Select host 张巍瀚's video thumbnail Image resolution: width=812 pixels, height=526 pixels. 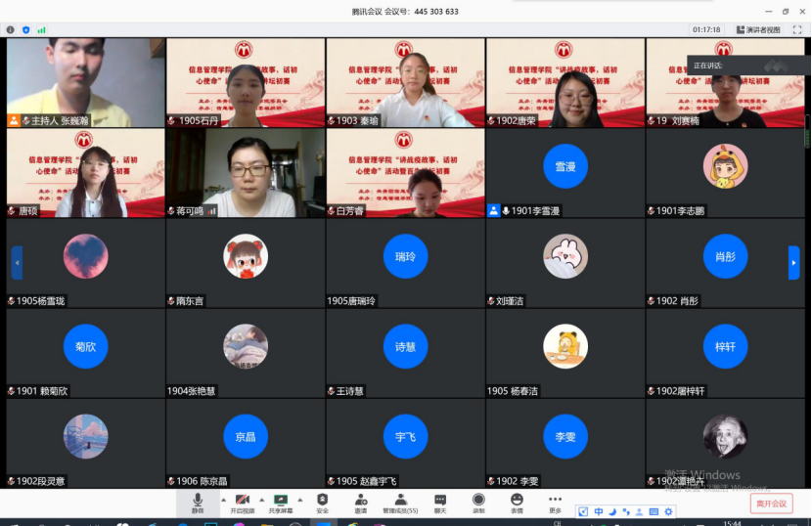point(85,82)
